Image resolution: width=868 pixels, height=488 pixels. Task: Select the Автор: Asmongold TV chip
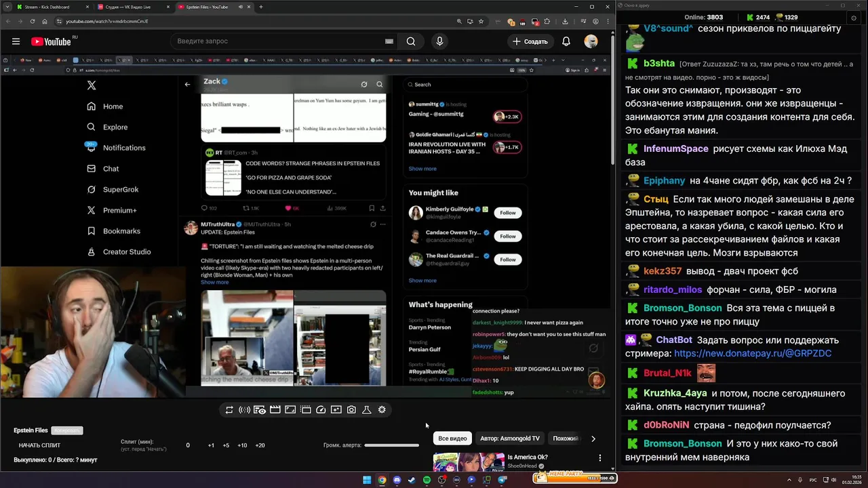click(x=510, y=439)
